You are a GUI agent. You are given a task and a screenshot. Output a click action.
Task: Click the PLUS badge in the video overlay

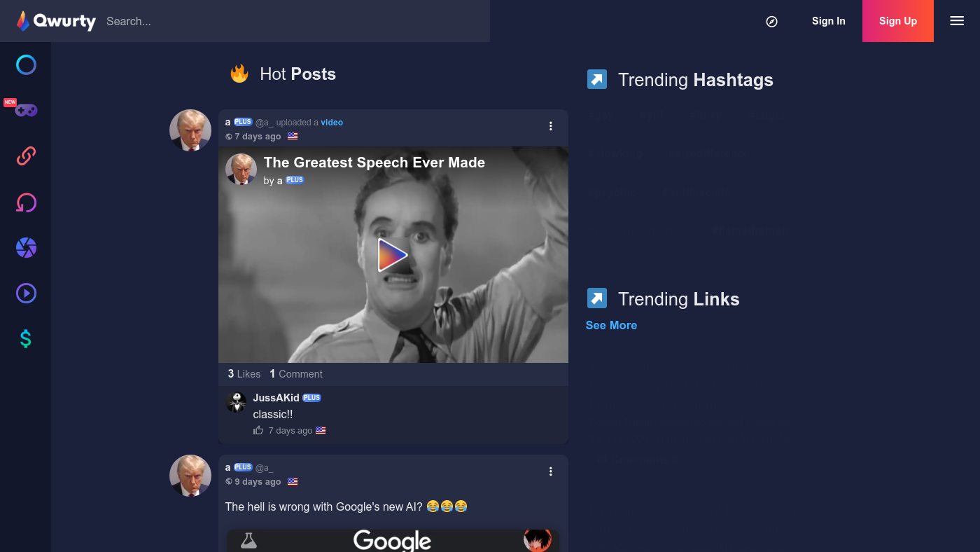click(295, 180)
